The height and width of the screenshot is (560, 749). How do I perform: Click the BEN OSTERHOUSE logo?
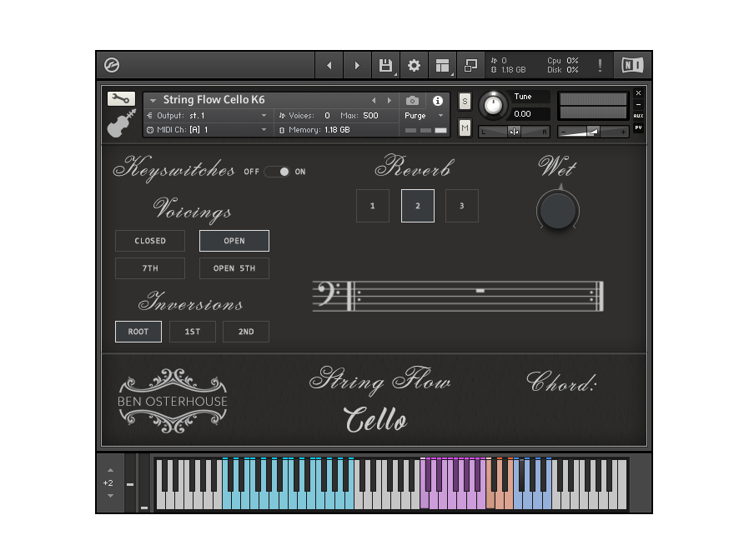[x=173, y=401]
